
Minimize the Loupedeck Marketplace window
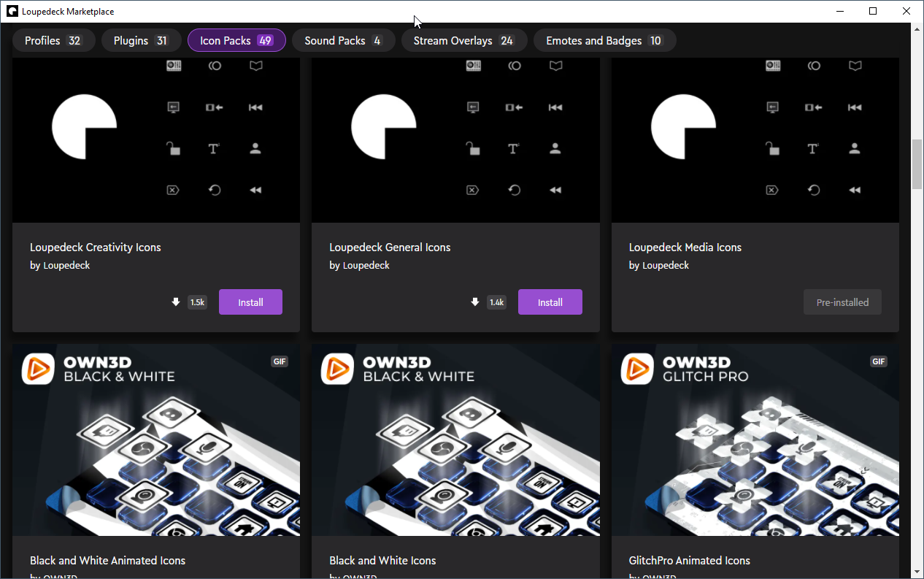(840, 12)
